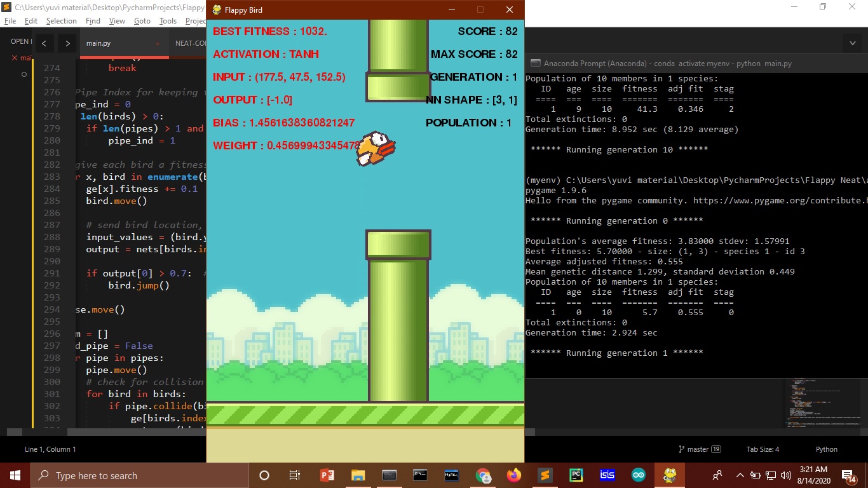Viewport: 868px width, 488px height.
Task: Click the BEST FITNESS text in game
Action: click(x=269, y=31)
